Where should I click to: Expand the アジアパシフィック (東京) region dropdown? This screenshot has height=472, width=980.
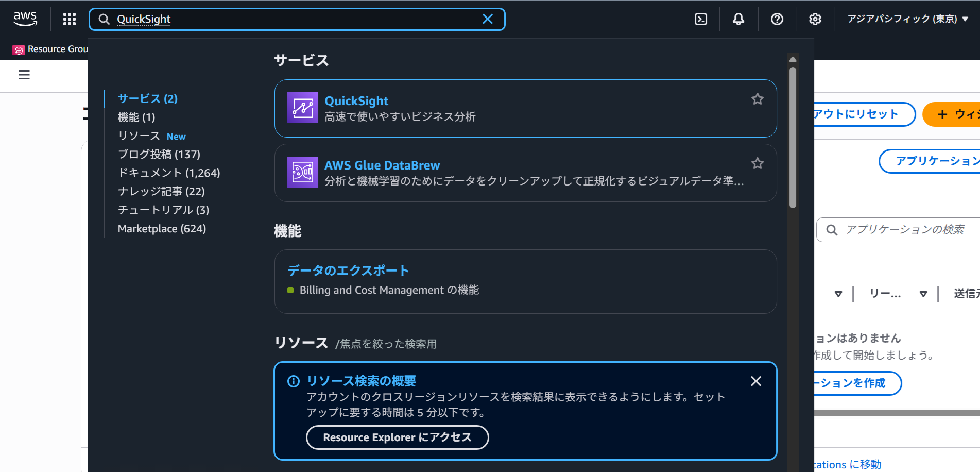click(907, 19)
